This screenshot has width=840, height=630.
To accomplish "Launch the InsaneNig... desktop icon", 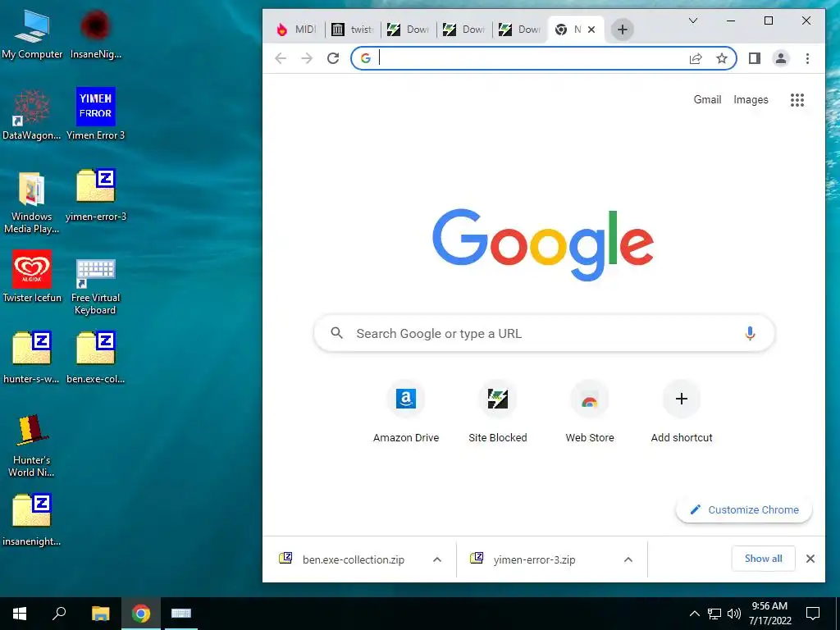I will coord(95,34).
